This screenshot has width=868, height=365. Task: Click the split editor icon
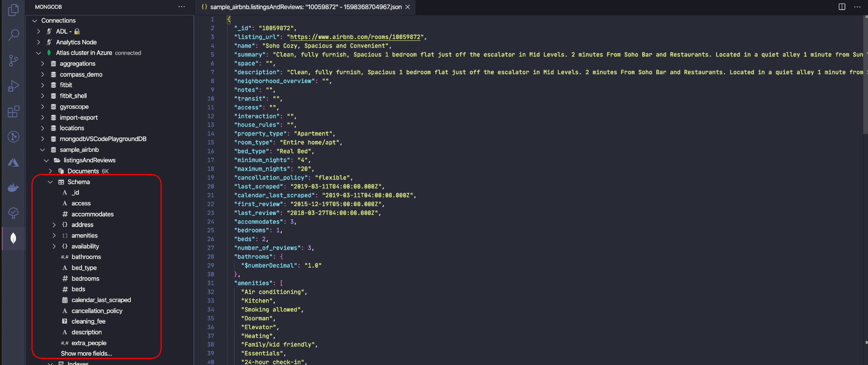842,7
